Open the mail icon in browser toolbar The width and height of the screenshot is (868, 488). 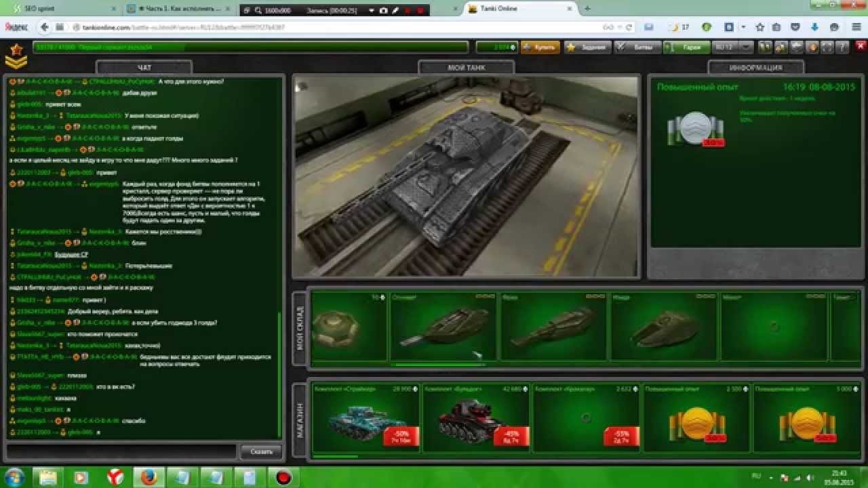pos(649,27)
